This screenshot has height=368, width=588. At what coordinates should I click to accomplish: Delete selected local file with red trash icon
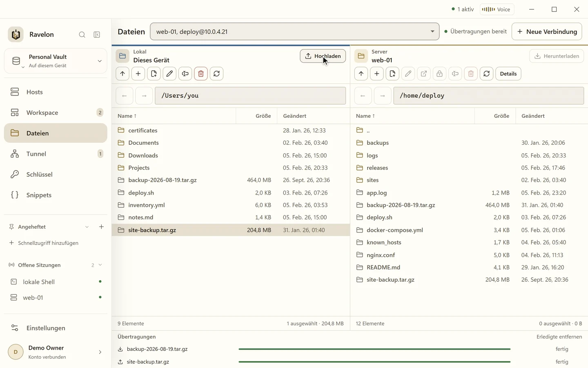click(x=201, y=74)
